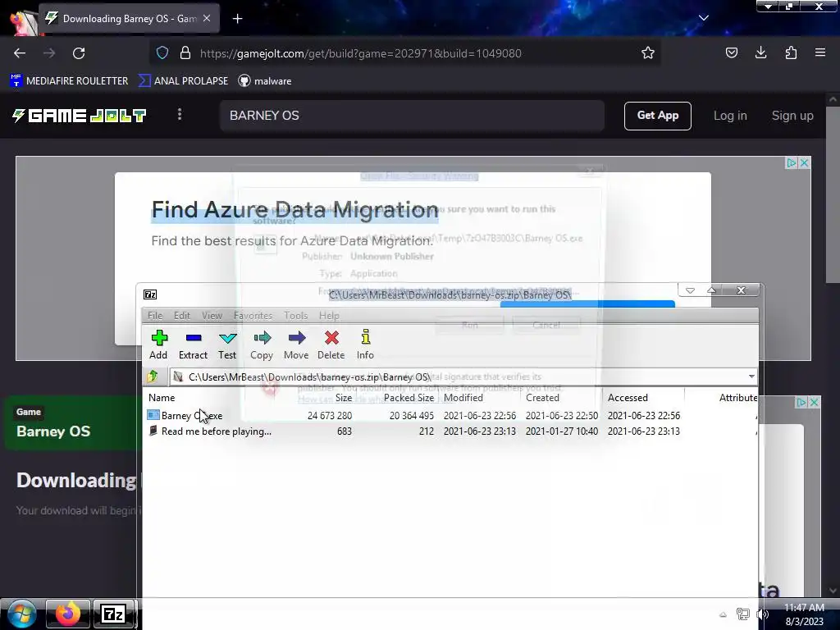Click the Move icon in 7-Zip
Image resolution: width=840 pixels, height=630 pixels.
[296, 345]
